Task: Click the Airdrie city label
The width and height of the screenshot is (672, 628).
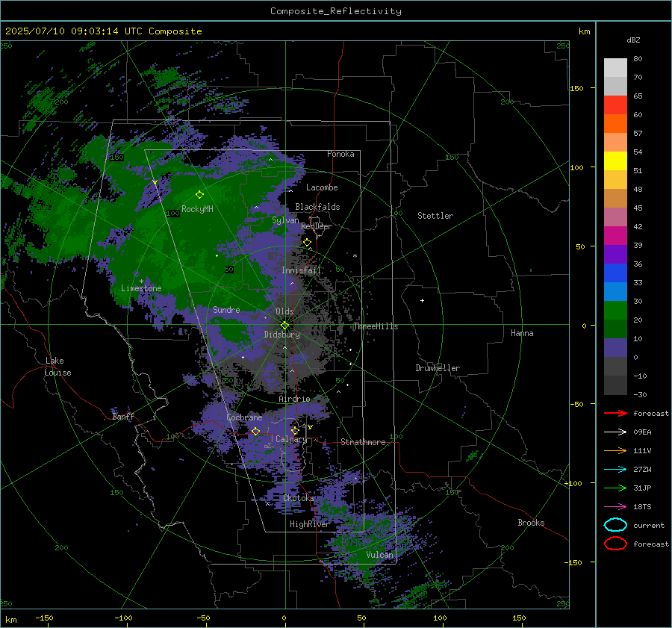Action: click(x=294, y=399)
